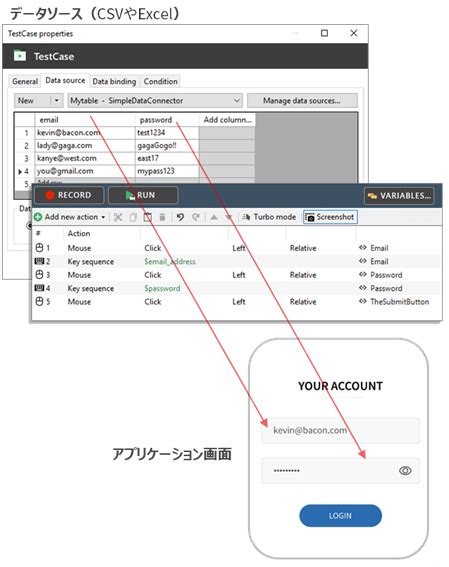Screen dimensions: 449x567
Task: Open the VARIABLES button
Action: point(399,196)
